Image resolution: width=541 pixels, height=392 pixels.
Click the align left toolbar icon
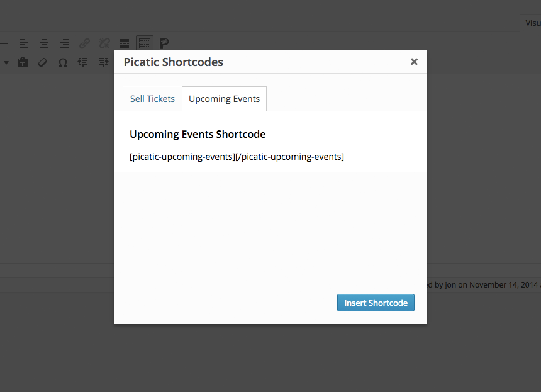[x=24, y=43]
